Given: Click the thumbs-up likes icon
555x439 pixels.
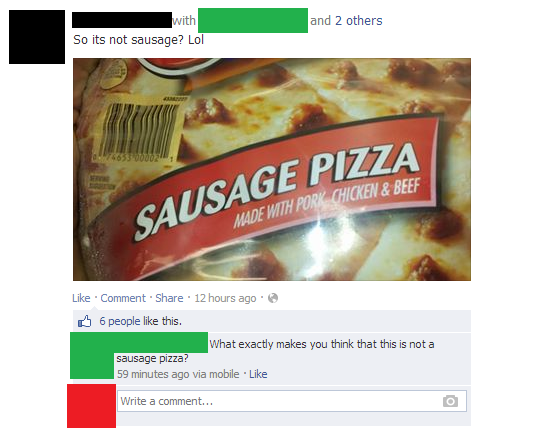Looking at the screenshot, I should 85,321.
